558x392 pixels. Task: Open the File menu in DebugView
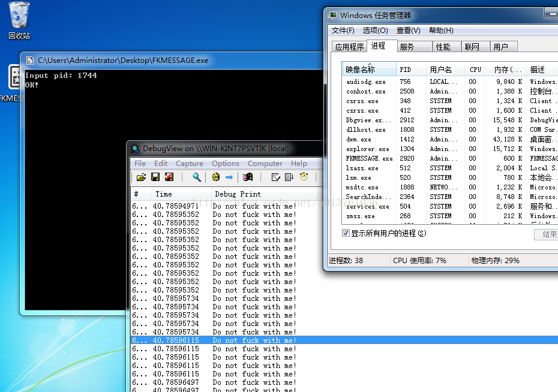[140, 164]
